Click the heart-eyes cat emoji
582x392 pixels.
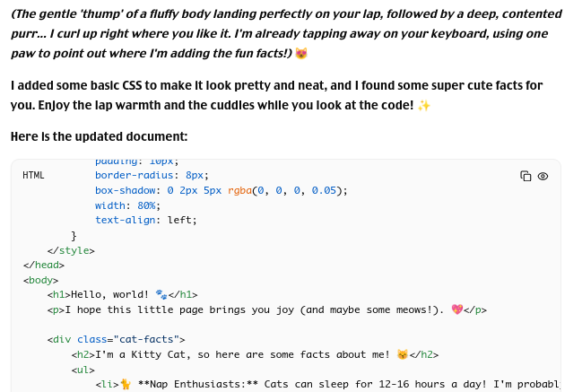pos(301,54)
